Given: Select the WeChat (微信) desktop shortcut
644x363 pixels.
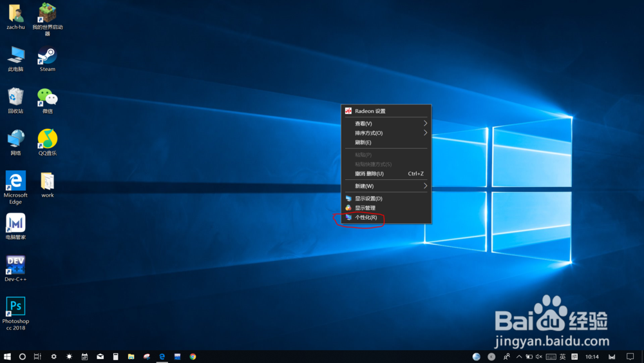Looking at the screenshot, I should click(x=48, y=101).
